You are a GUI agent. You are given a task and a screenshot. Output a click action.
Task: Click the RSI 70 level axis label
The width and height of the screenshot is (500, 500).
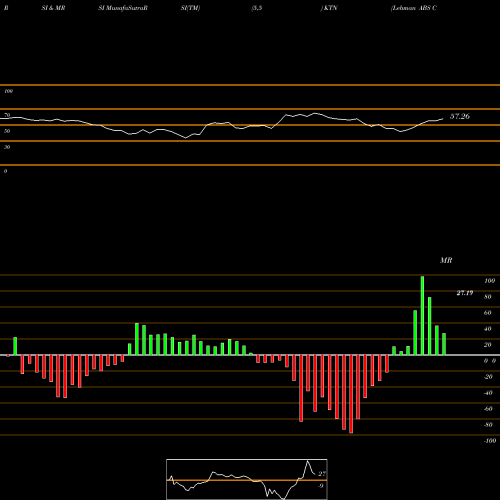pyautogui.click(x=7, y=115)
